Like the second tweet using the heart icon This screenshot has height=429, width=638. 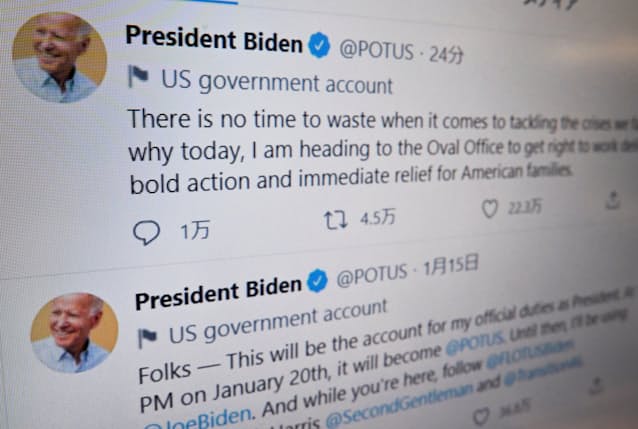(x=481, y=416)
